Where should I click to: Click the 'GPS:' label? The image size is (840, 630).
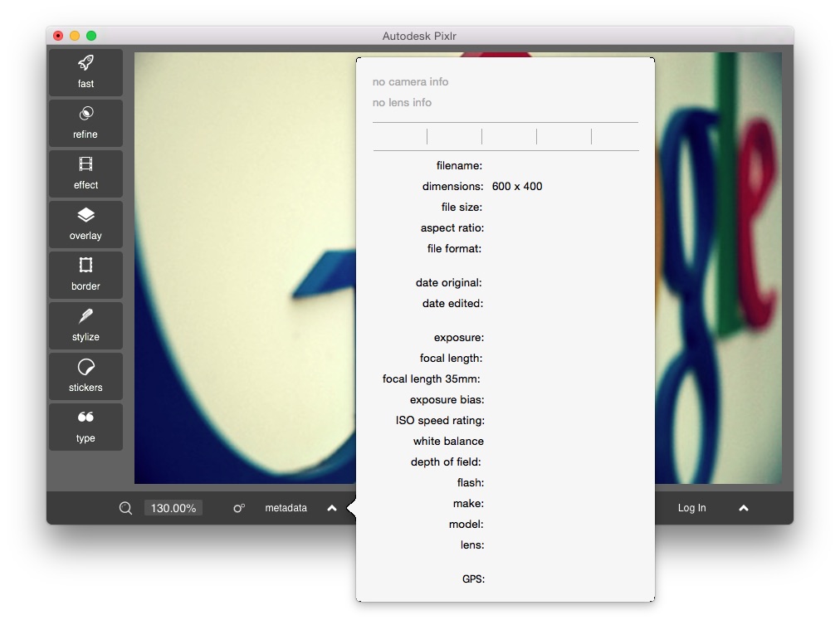[x=474, y=579]
